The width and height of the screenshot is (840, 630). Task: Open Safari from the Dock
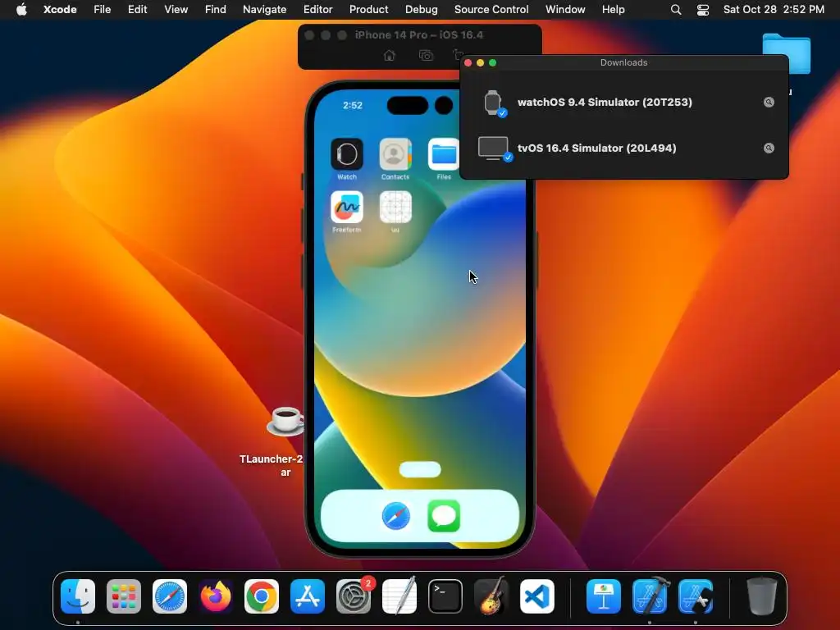click(x=170, y=596)
